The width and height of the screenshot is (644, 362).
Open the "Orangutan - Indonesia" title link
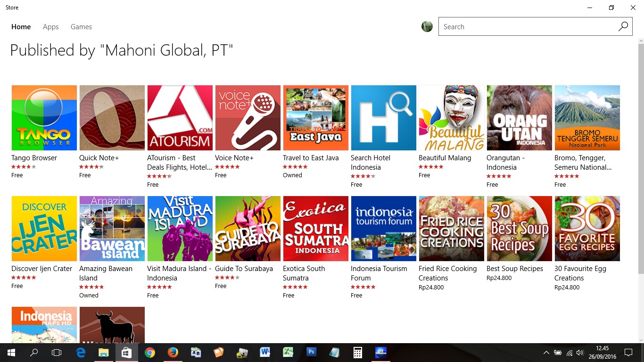click(x=506, y=163)
